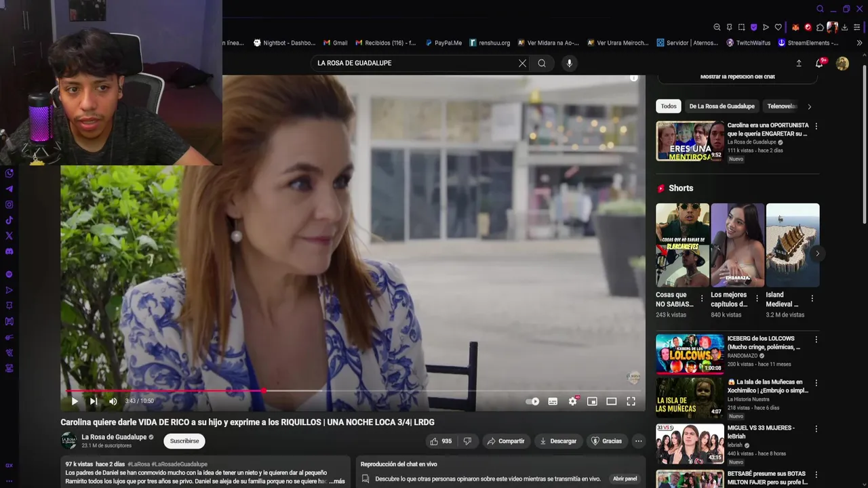Dislike the video
Image resolution: width=868 pixels, height=488 pixels.
coord(467,441)
